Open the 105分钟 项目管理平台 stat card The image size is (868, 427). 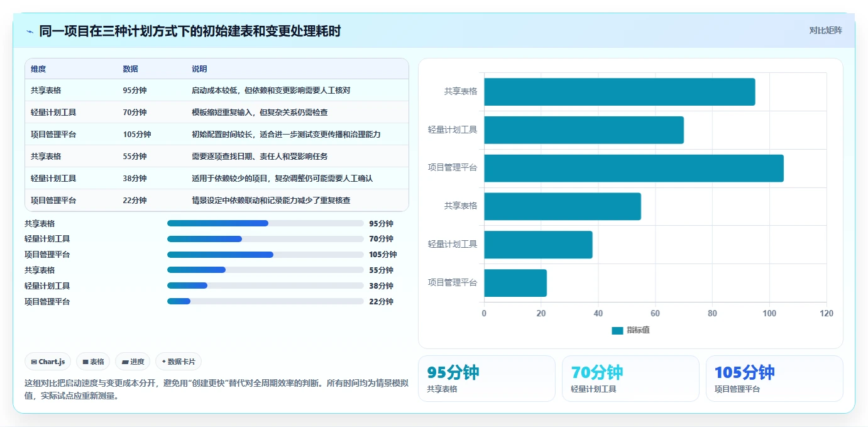774,379
